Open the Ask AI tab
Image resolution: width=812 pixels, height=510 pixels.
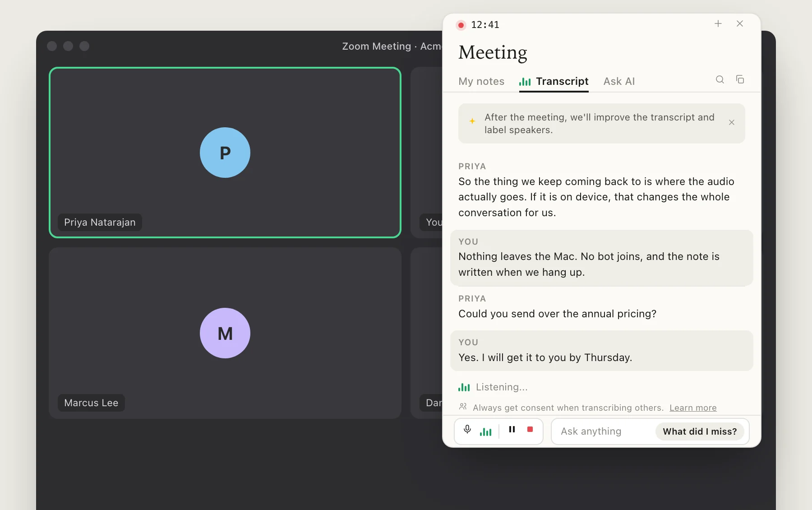click(x=619, y=81)
